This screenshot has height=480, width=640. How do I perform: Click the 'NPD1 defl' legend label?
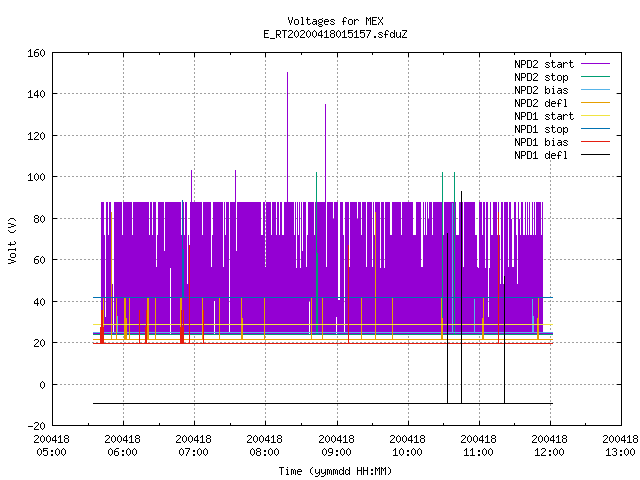click(x=541, y=156)
